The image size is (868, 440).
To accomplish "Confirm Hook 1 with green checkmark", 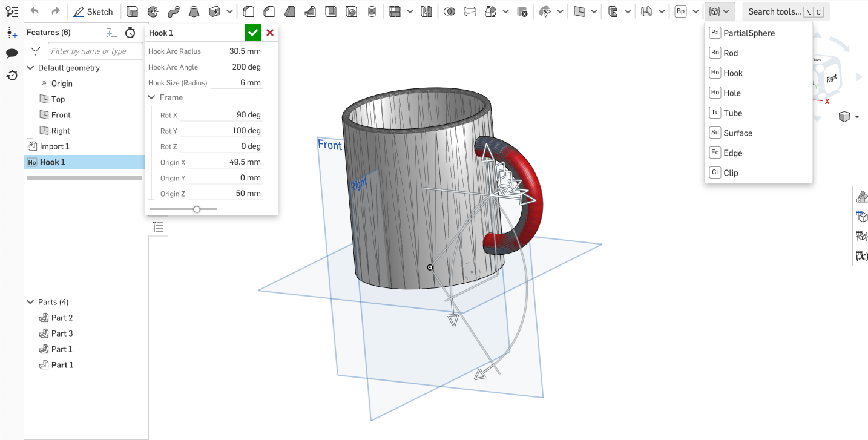I will (x=253, y=33).
